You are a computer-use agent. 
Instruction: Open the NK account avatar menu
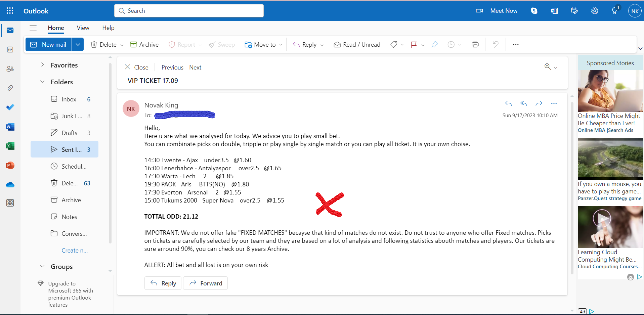(x=635, y=11)
